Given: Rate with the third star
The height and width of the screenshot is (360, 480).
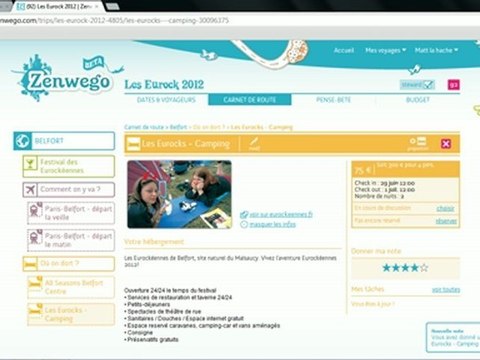Looking at the screenshot, I should [405, 267].
